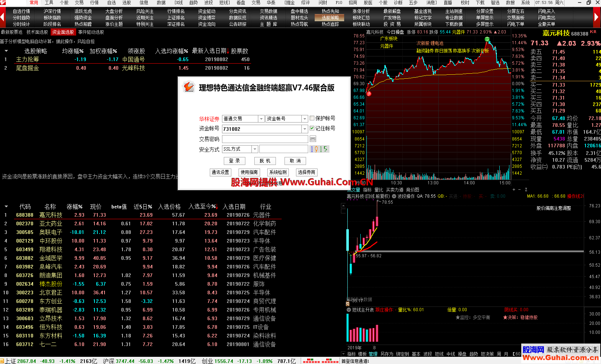601x364 pixels.
Task: Click the 取消 button
Action: tap(295, 161)
